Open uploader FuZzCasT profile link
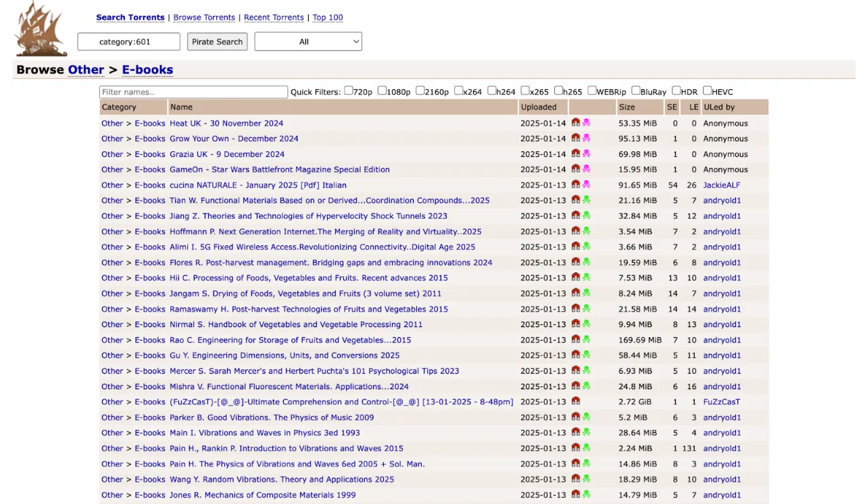The height and width of the screenshot is (504, 865). [x=722, y=402]
